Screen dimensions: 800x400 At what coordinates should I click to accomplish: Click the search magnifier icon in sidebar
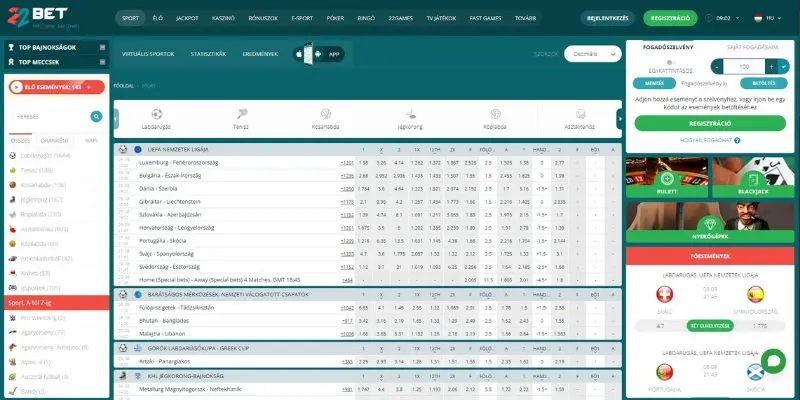tap(95, 116)
